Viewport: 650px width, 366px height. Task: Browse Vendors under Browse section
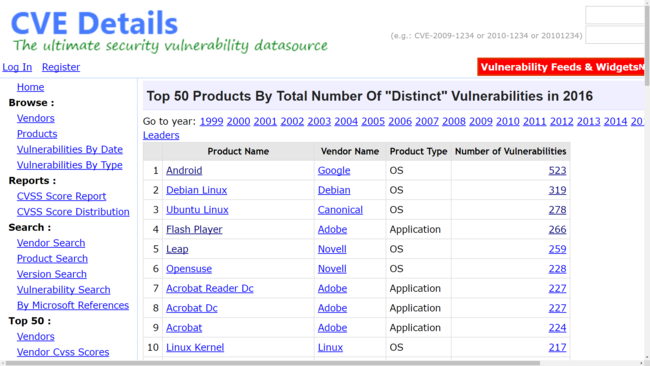click(36, 118)
